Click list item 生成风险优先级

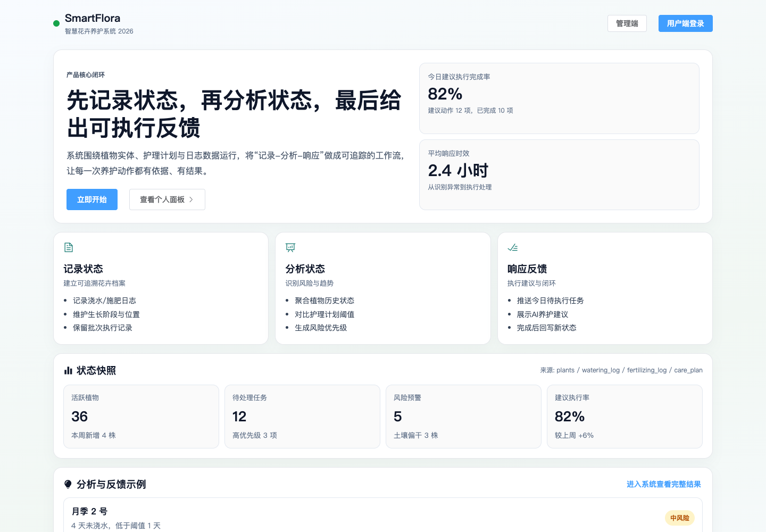pyautogui.click(x=321, y=328)
